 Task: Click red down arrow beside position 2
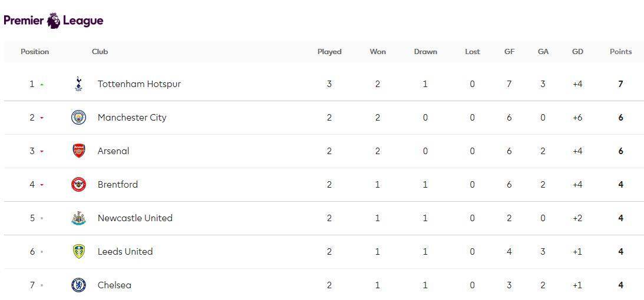click(42, 118)
